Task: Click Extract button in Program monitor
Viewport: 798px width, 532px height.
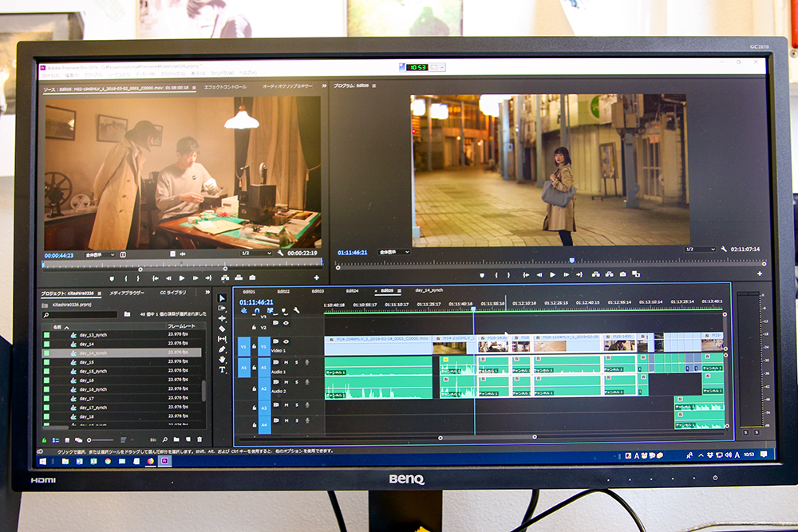Action: [609, 274]
